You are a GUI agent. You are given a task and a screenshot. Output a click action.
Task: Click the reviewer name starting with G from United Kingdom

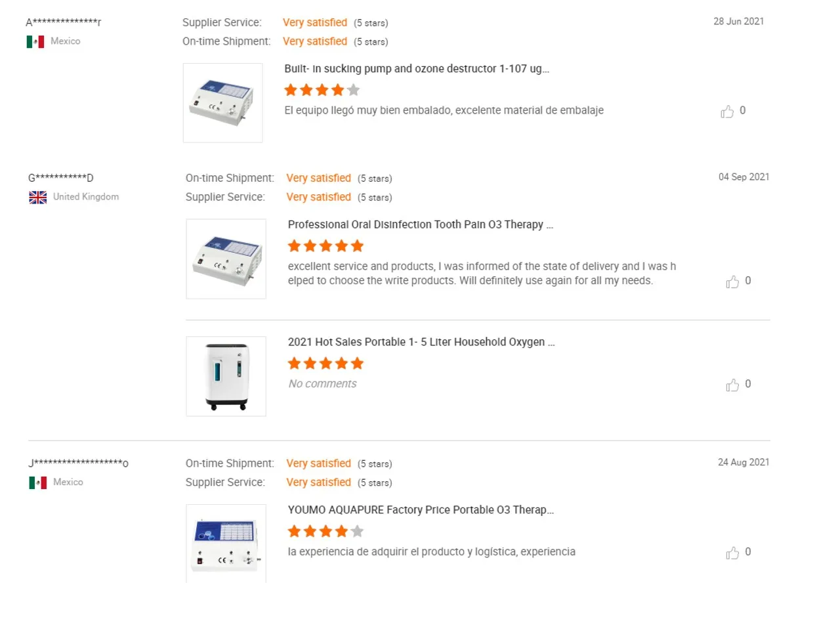click(61, 177)
